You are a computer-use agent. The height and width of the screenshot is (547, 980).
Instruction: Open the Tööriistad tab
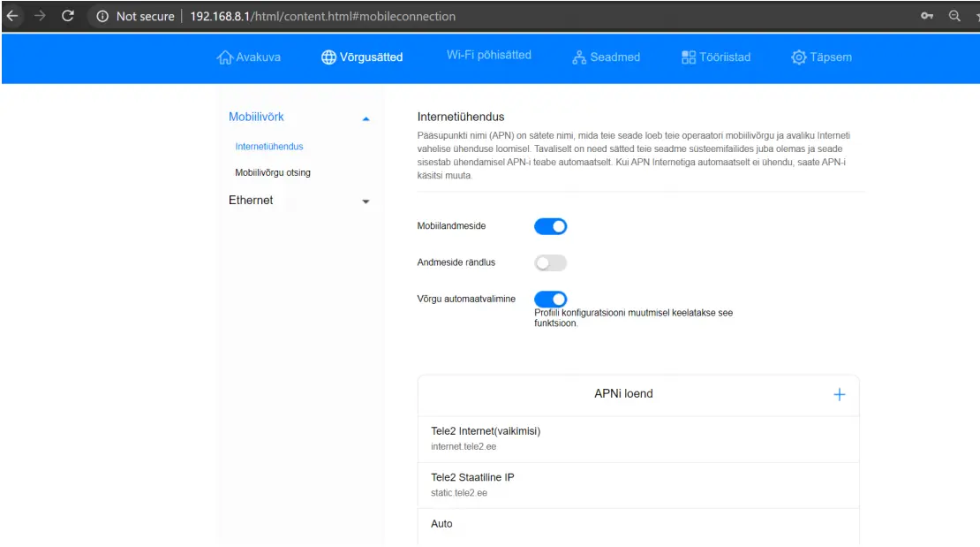click(716, 57)
